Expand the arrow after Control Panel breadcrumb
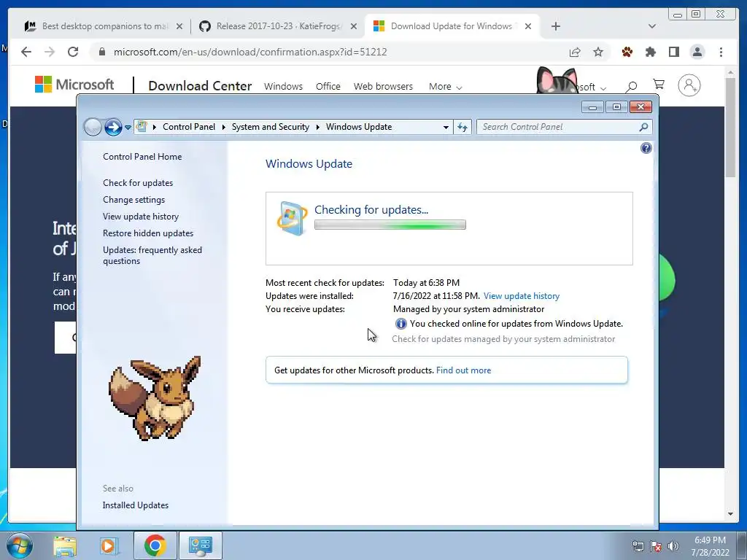This screenshot has height=560, width=747. pyautogui.click(x=223, y=127)
